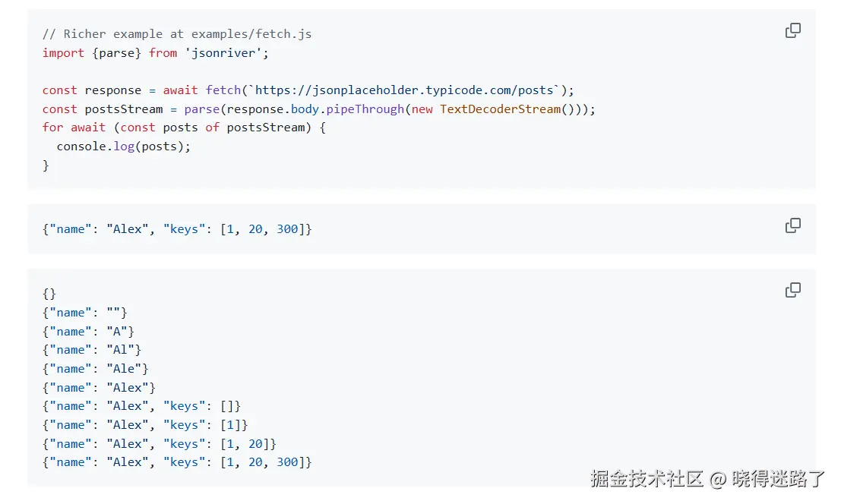Copy the single-line Alex JSON input block

(x=792, y=225)
